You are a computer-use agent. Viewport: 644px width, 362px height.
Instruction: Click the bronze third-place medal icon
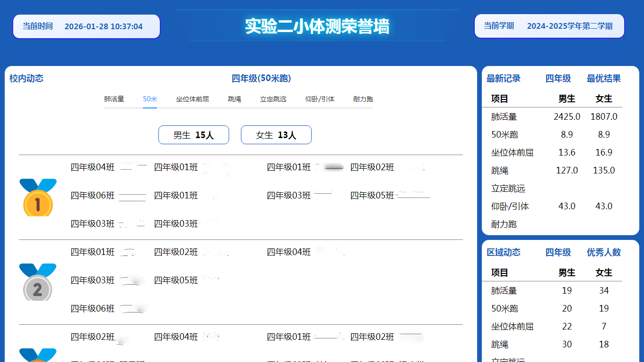(x=38, y=355)
